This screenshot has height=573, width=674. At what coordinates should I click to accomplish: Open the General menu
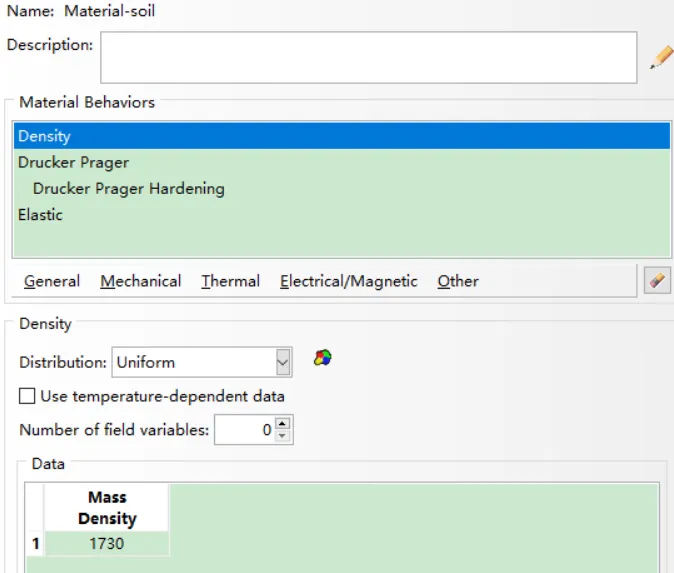(x=52, y=281)
